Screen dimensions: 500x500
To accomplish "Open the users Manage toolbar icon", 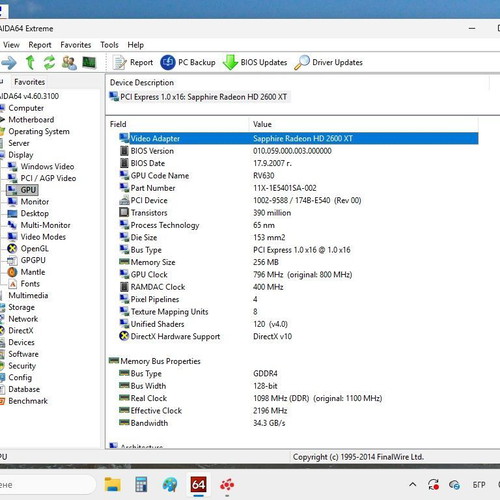I will tap(69, 62).
